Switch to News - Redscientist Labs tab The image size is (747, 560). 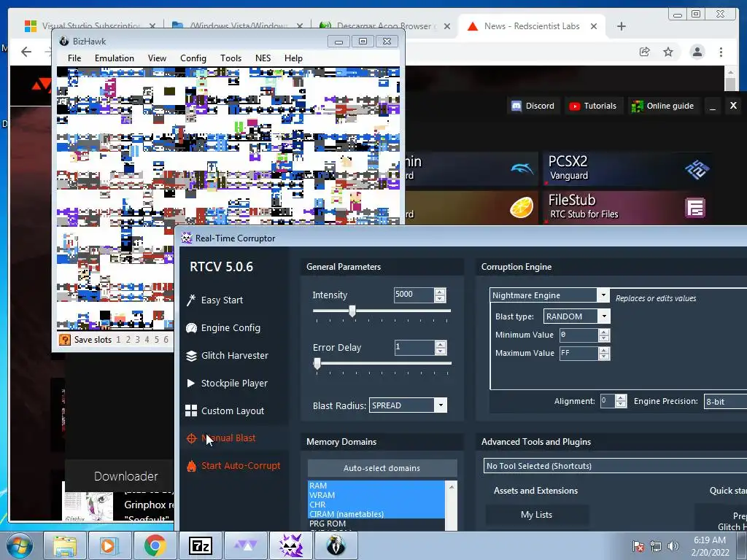coord(532,26)
